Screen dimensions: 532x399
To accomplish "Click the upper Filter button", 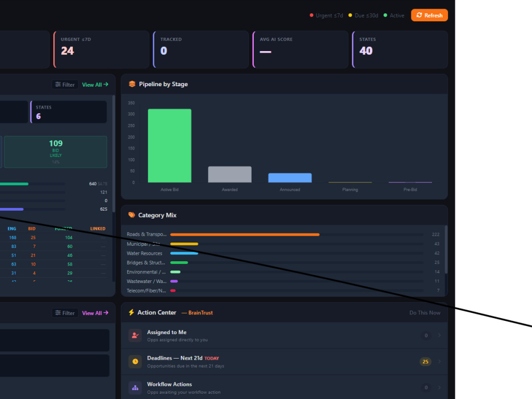I will 65,85.
